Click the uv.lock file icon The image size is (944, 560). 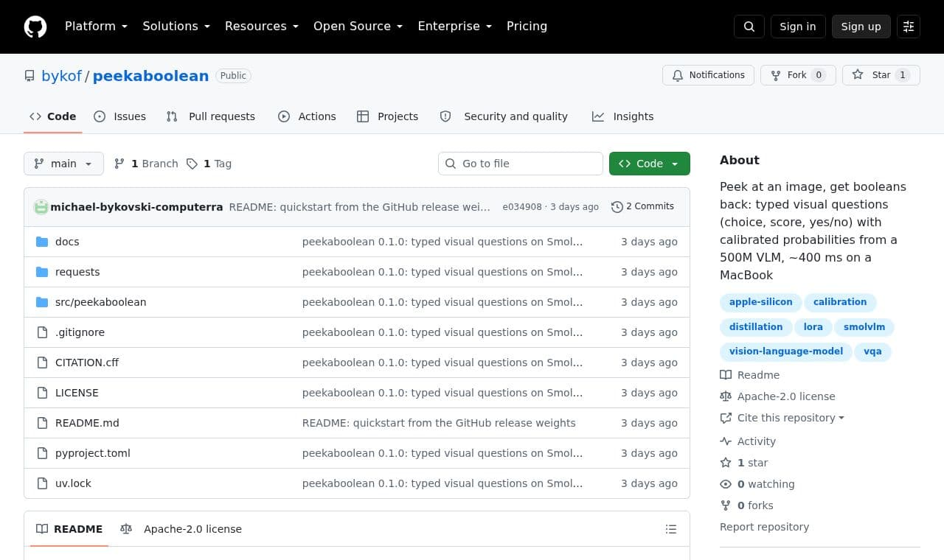click(x=42, y=483)
